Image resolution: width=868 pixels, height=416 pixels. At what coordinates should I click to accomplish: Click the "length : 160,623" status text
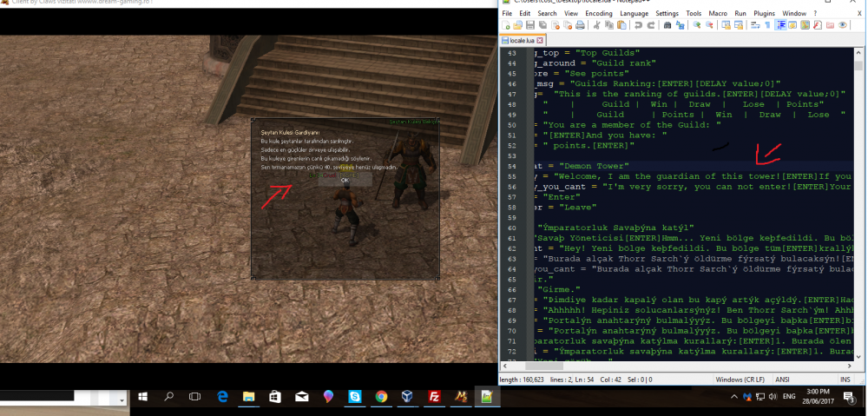pyautogui.click(x=523, y=380)
